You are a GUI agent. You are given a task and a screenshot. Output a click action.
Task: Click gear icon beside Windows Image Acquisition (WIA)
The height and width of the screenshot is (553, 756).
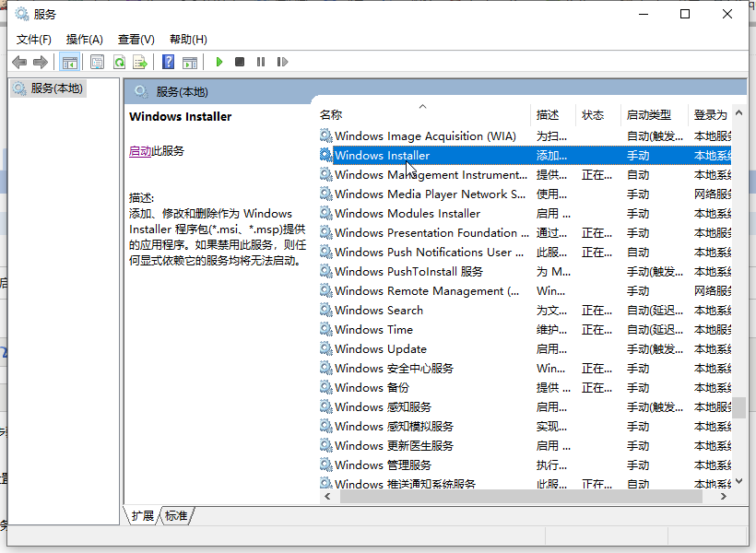tap(326, 136)
